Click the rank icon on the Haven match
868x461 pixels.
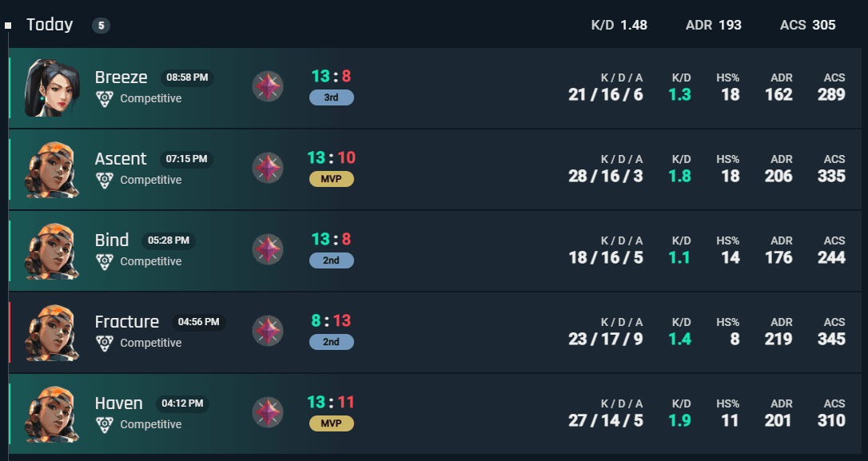click(268, 413)
